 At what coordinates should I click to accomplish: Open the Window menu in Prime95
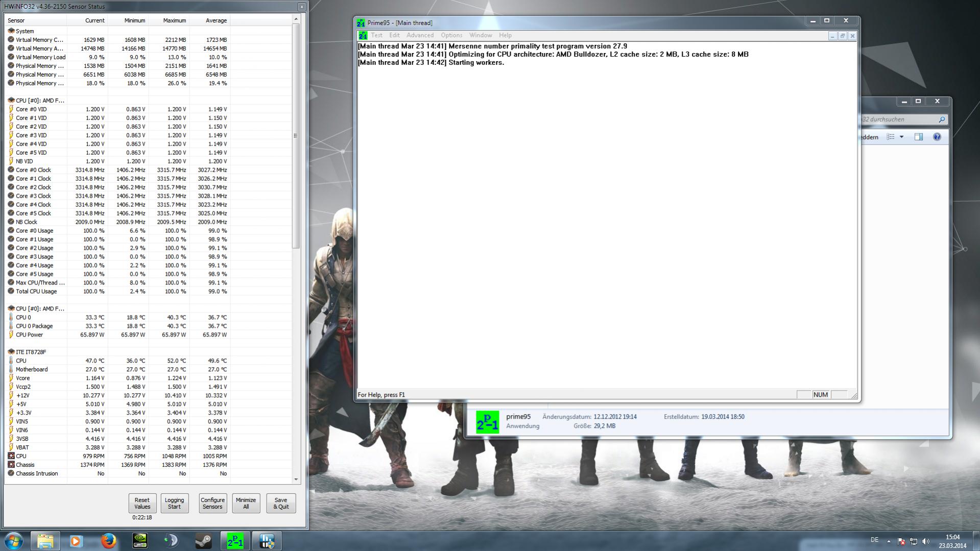(x=481, y=35)
